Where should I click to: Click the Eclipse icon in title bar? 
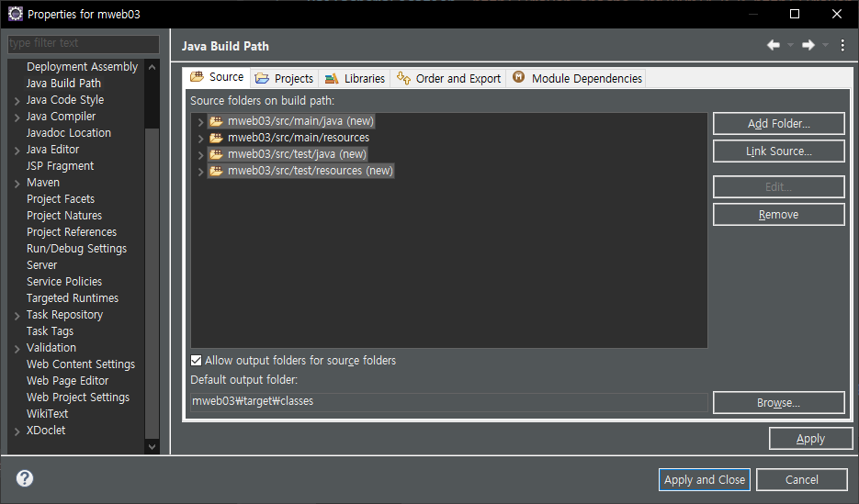click(x=16, y=14)
